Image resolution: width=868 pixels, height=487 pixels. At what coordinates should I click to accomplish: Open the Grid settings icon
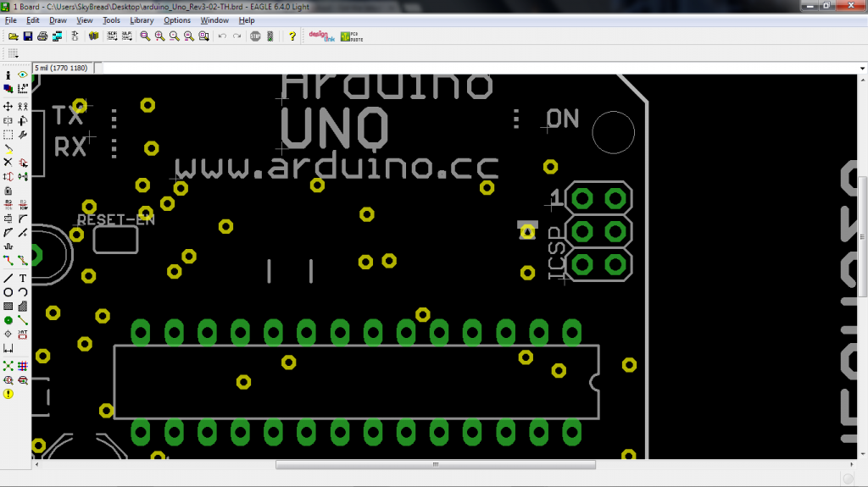click(13, 53)
